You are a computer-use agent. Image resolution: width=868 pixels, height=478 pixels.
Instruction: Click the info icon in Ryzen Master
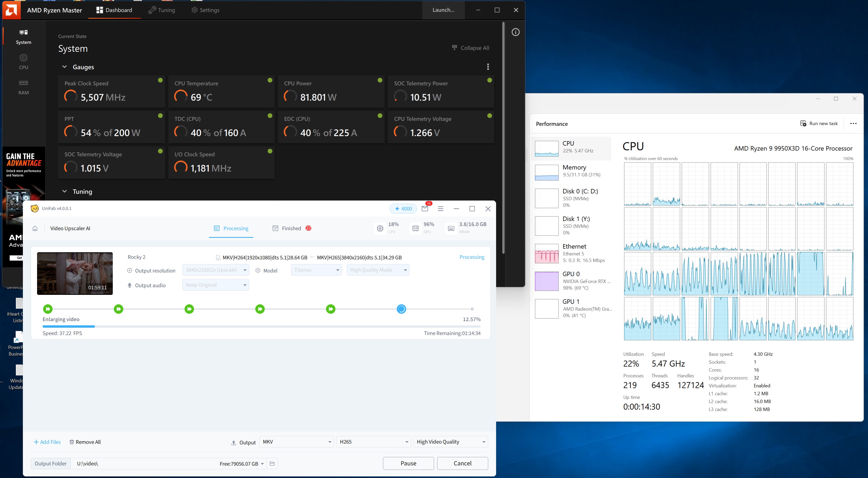(x=515, y=32)
